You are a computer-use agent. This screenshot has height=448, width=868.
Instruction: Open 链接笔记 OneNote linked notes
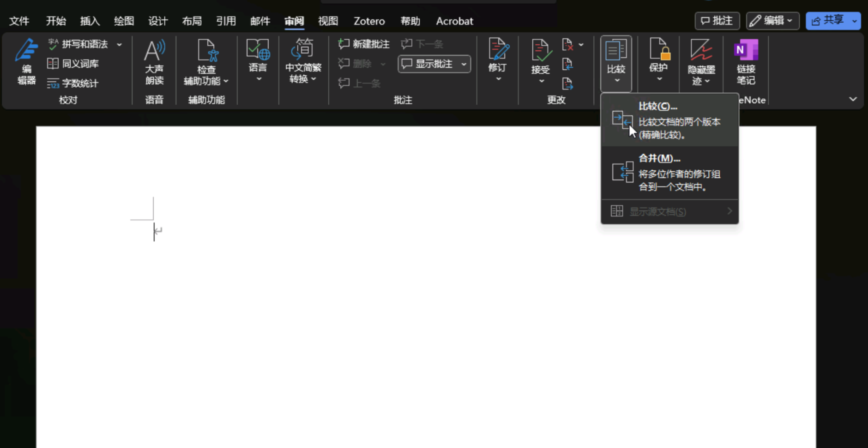pyautogui.click(x=746, y=61)
